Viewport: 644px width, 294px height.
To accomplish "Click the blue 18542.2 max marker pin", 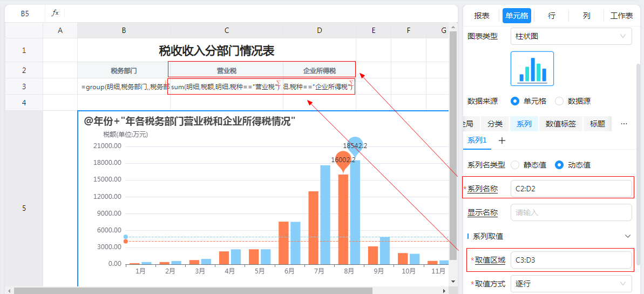I will tap(355, 145).
